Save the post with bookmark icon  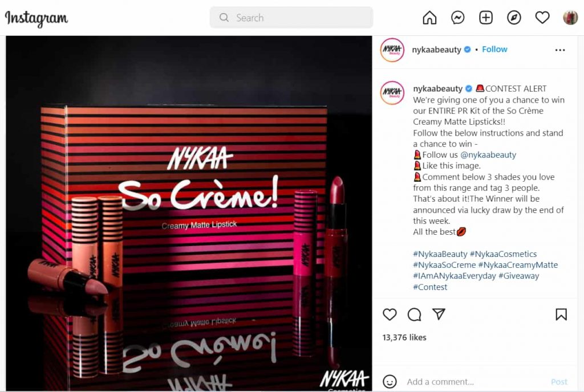tap(561, 315)
